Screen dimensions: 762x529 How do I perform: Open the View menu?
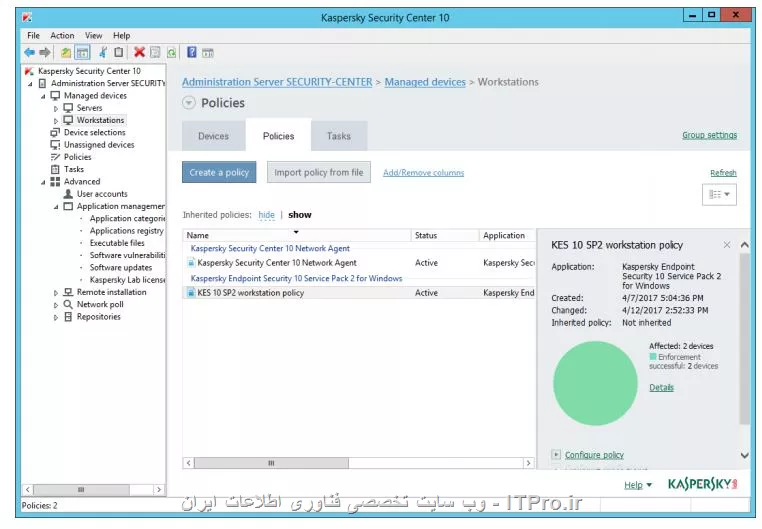[93, 35]
